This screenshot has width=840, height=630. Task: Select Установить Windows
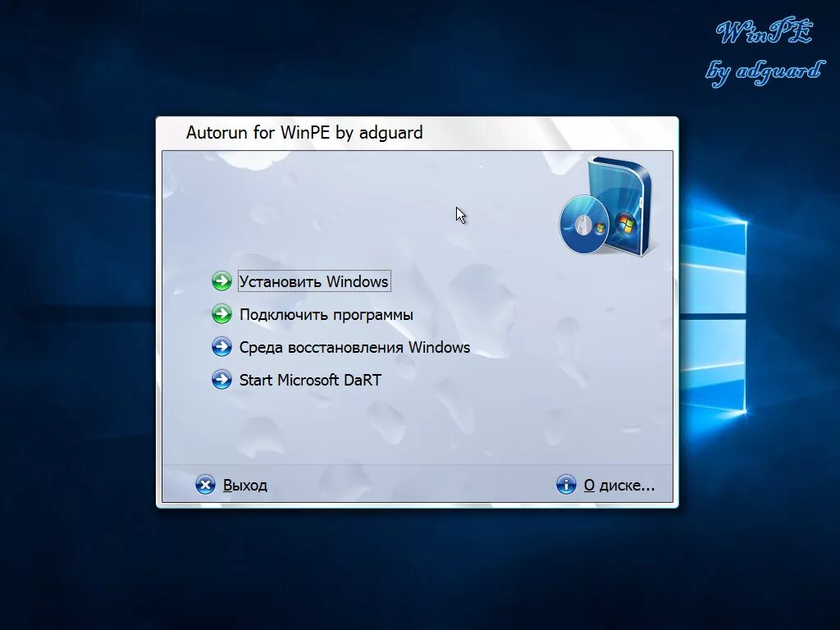point(314,281)
